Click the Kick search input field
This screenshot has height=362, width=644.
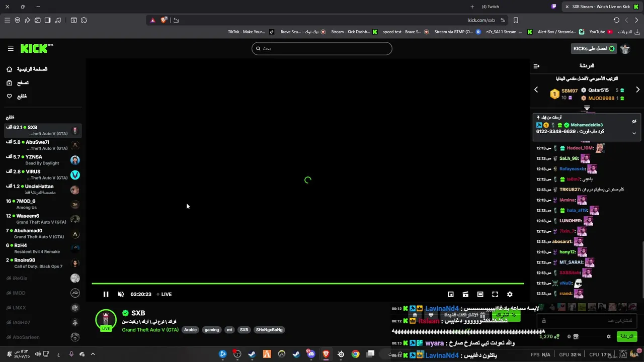[322, 49]
